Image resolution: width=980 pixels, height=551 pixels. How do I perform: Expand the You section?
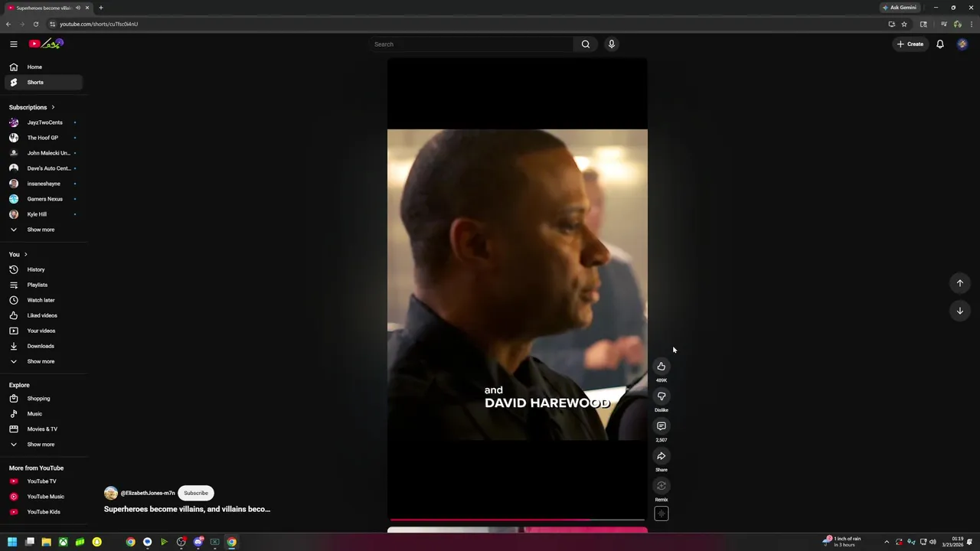(x=18, y=254)
